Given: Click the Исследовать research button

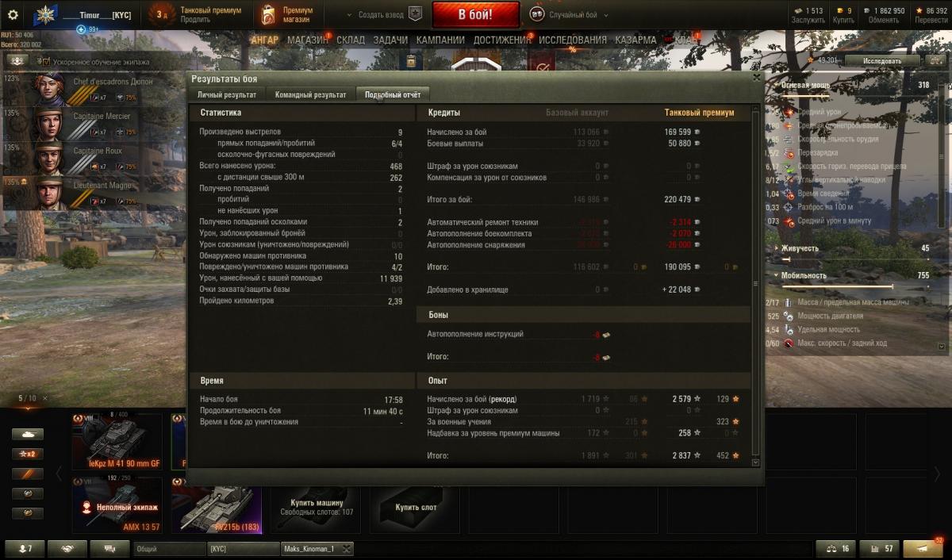Looking at the screenshot, I should click(x=882, y=60).
